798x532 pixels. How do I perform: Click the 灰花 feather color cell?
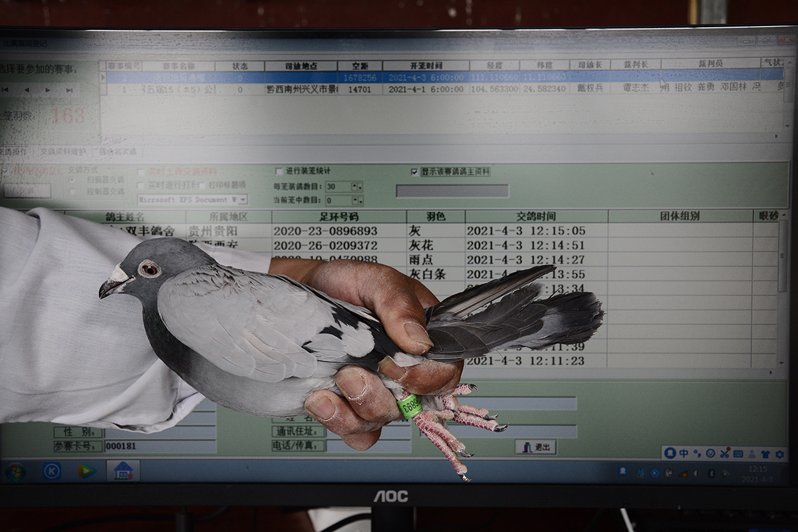click(x=422, y=245)
